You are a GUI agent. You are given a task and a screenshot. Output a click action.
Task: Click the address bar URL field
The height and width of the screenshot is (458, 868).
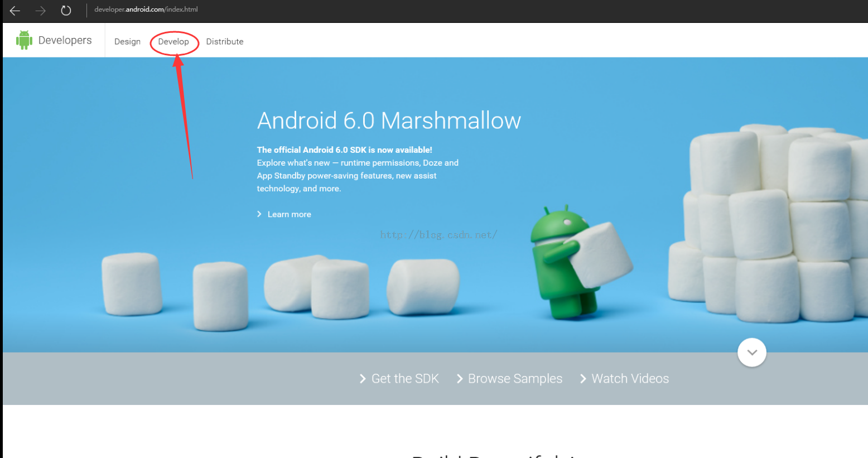pos(146,9)
